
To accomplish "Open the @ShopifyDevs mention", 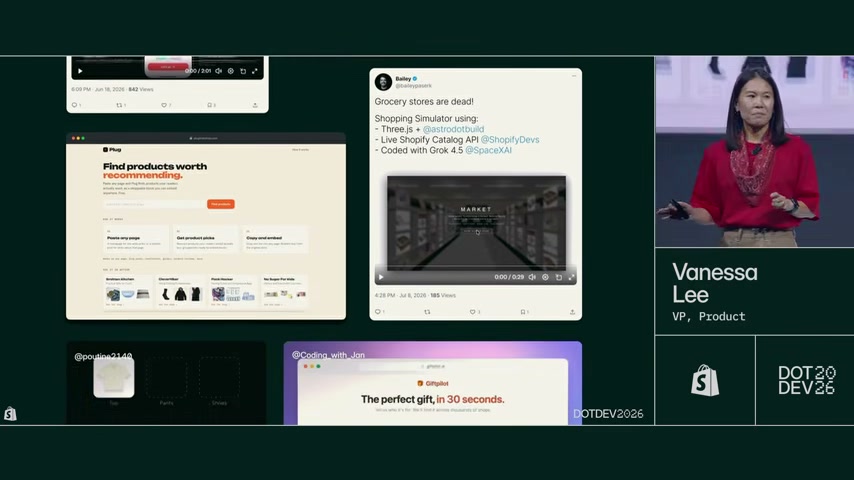I will tap(510, 139).
